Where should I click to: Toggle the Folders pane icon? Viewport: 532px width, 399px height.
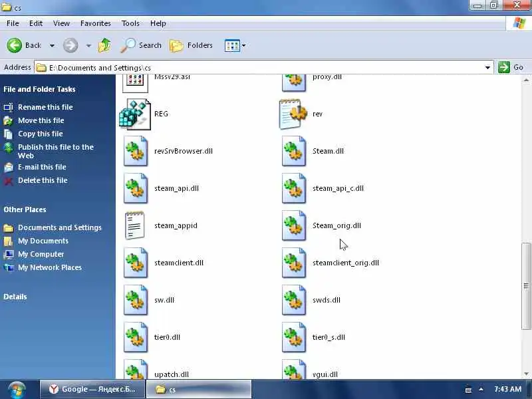click(x=176, y=45)
